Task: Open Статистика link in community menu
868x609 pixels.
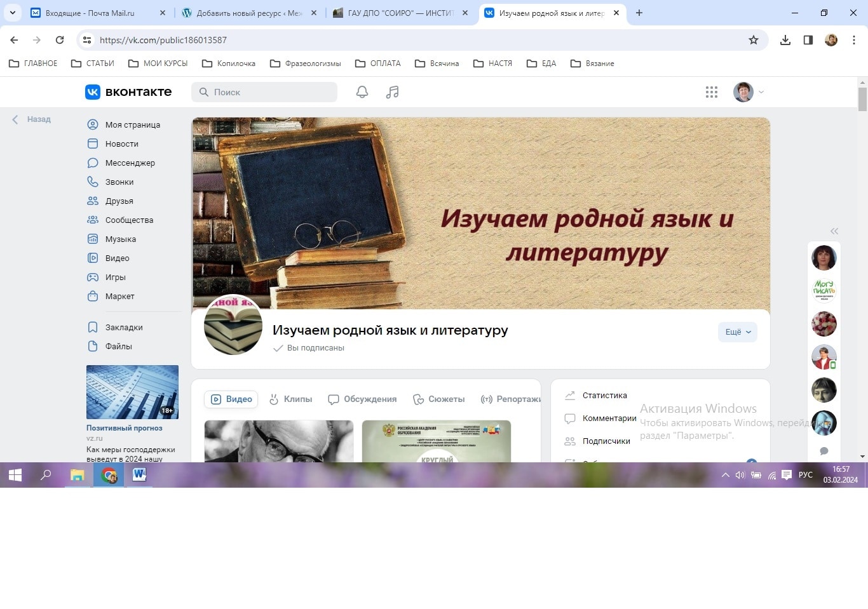Action: (x=604, y=396)
